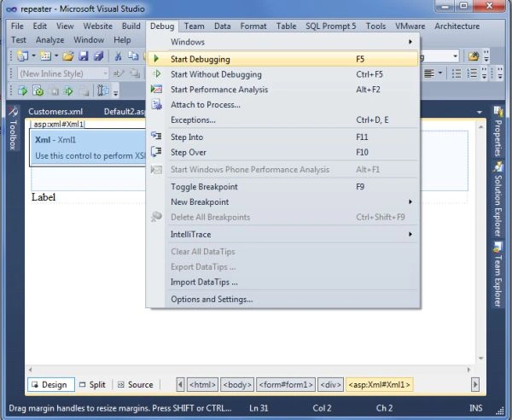
Task: Open Options and Settings... entry
Action: (x=282, y=299)
